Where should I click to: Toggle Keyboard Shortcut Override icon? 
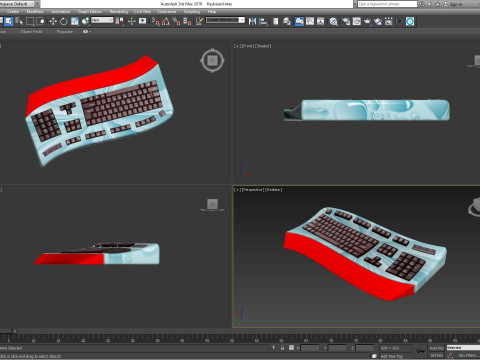pos(142,21)
